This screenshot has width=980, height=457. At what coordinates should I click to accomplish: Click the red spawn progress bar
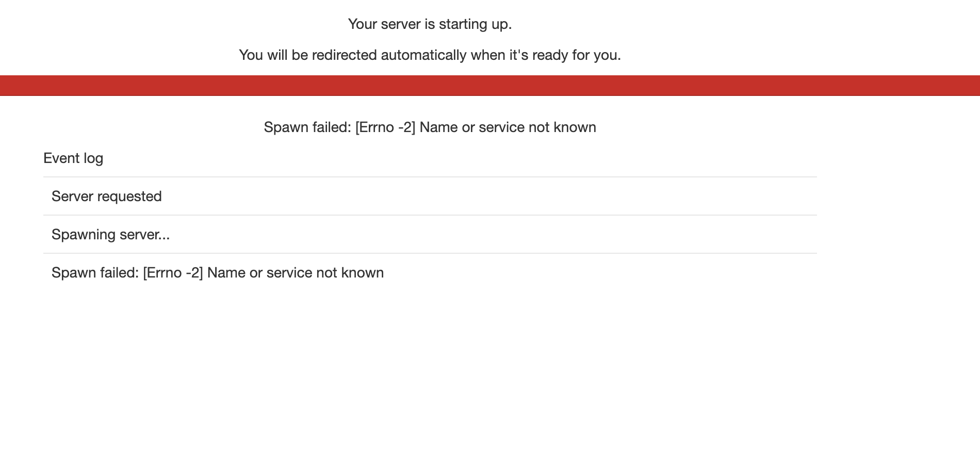489,86
